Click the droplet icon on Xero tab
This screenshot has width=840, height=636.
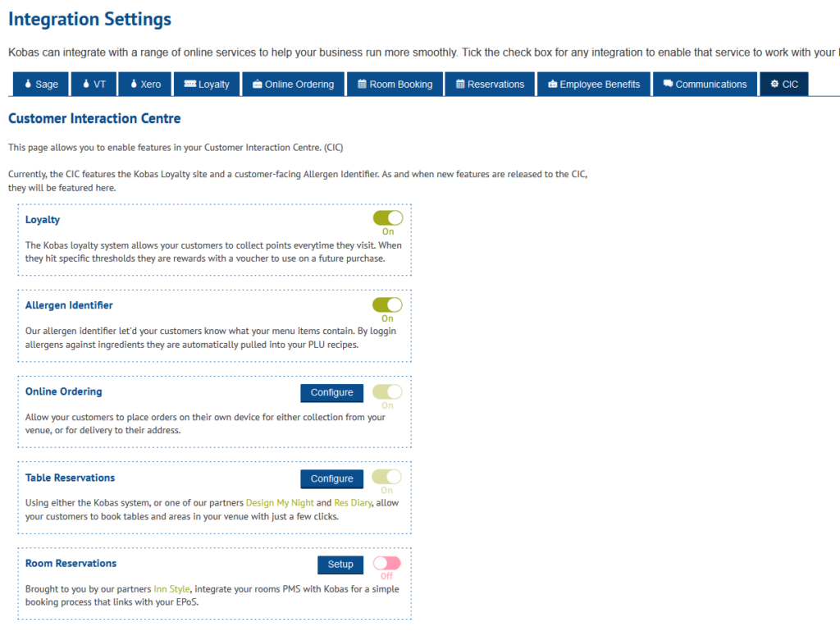point(133,85)
